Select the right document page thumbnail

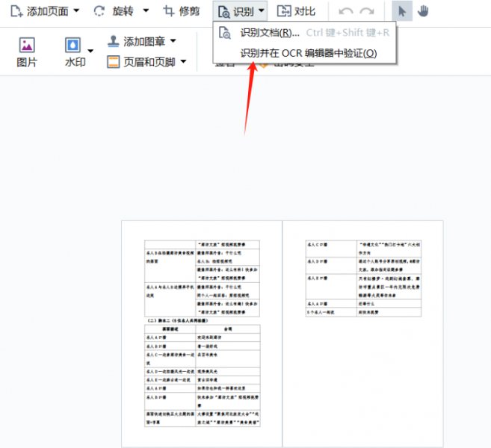tap(363, 334)
